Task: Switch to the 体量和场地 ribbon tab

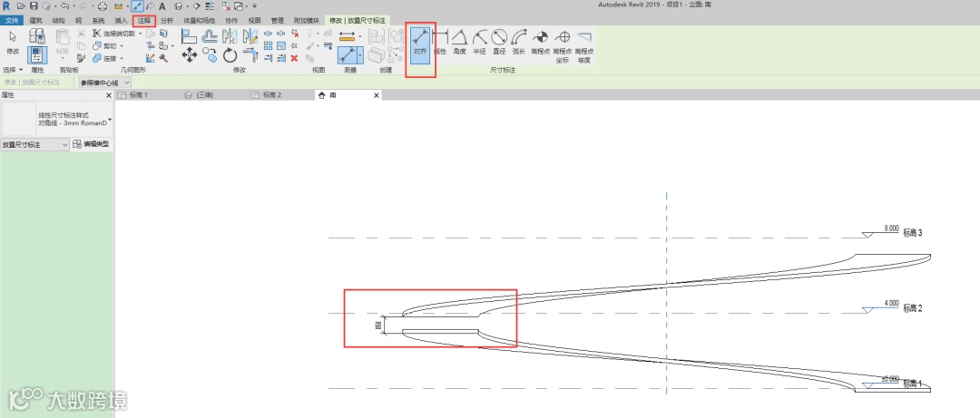Action: point(198,20)
